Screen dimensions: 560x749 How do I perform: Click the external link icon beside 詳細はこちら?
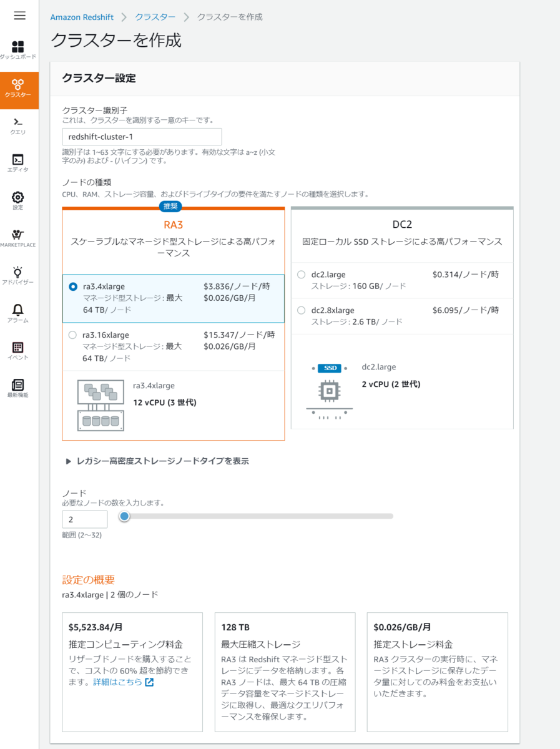point(149,682)
